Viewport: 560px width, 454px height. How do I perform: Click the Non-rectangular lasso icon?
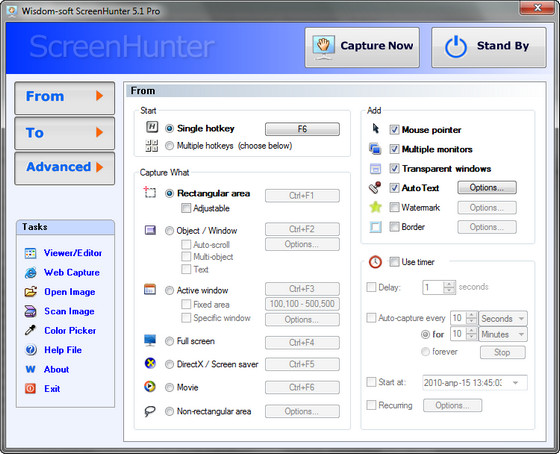click(150, 411)
